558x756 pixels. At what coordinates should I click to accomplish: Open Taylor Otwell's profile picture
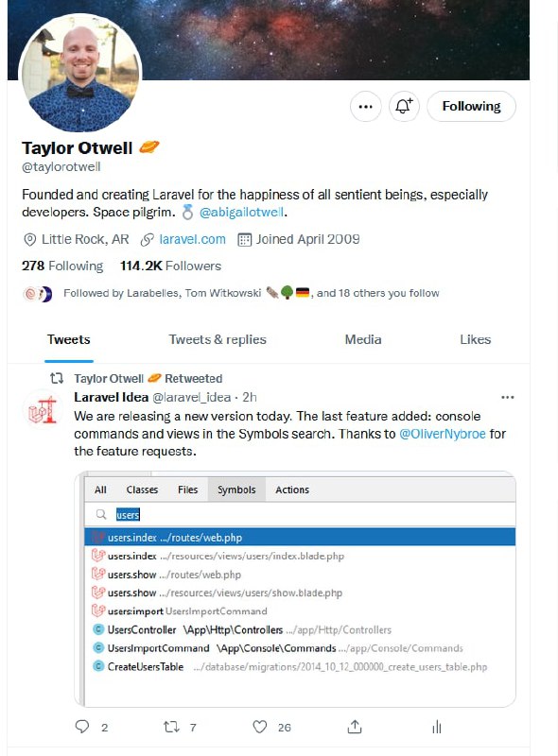[x=80, y=74]
